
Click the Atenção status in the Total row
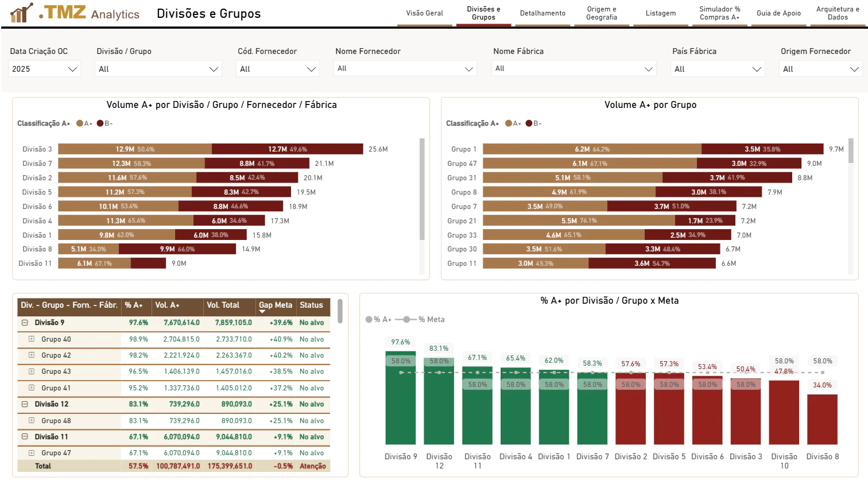313,466
